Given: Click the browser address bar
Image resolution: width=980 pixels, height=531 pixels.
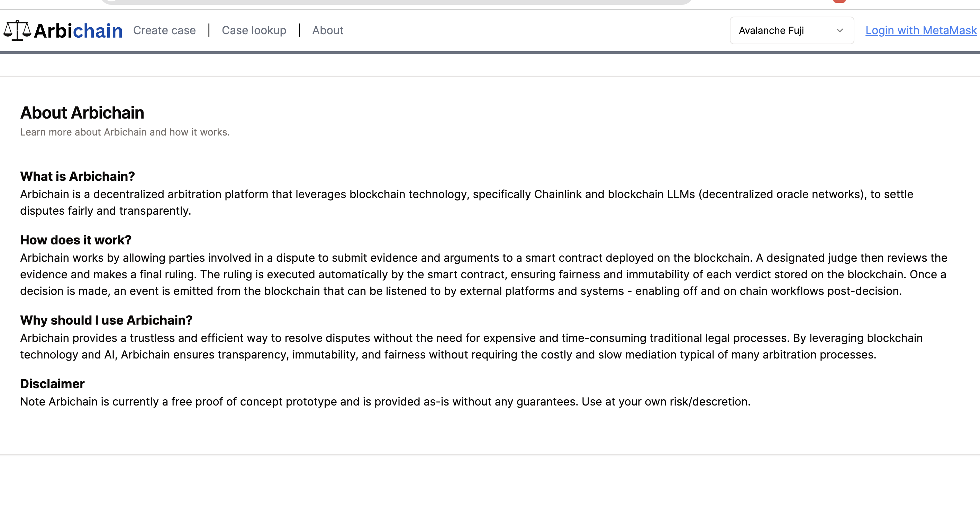Looking at the screenshot, I should coord(396,1).
